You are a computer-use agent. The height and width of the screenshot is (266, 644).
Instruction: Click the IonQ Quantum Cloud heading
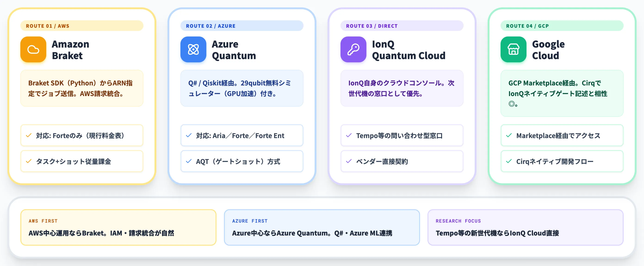409,50
